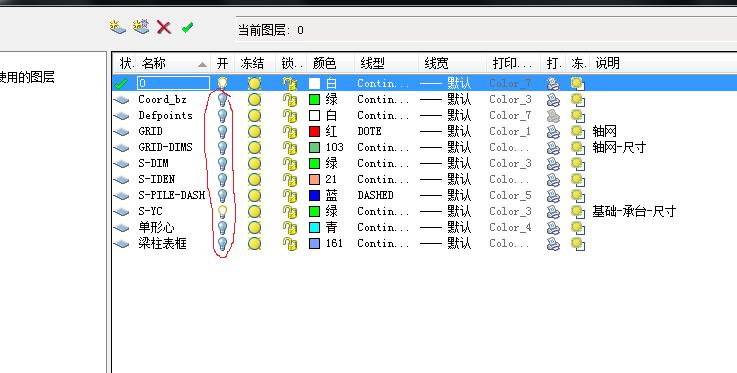The image size is (737, 373).
Task: Select the 梁柱表框 layer name
Action: tap(162, 243)
